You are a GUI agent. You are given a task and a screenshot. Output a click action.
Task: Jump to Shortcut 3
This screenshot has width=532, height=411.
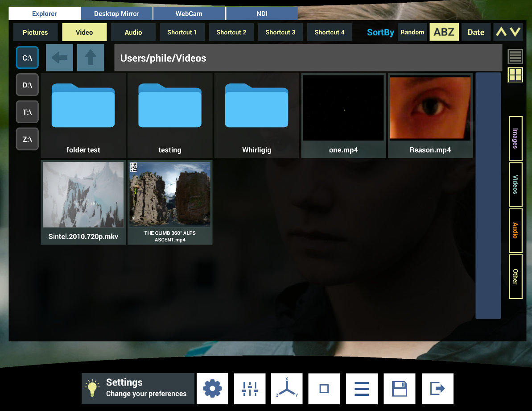pyautogui.click(x=280, y=32)
